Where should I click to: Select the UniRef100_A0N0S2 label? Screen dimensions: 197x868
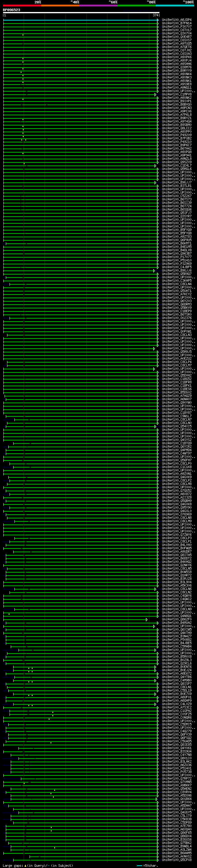click(177, 856)
